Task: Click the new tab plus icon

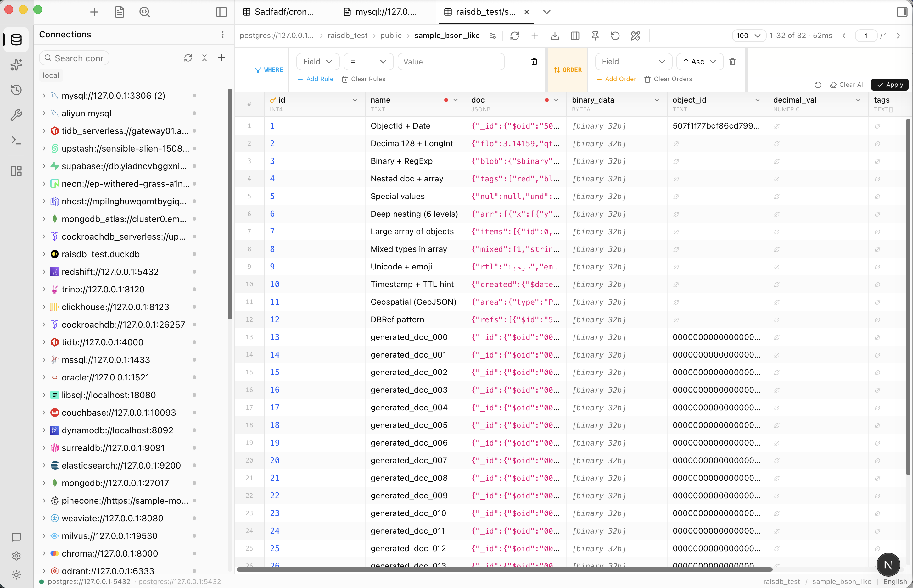Action: tap(94, 12)
